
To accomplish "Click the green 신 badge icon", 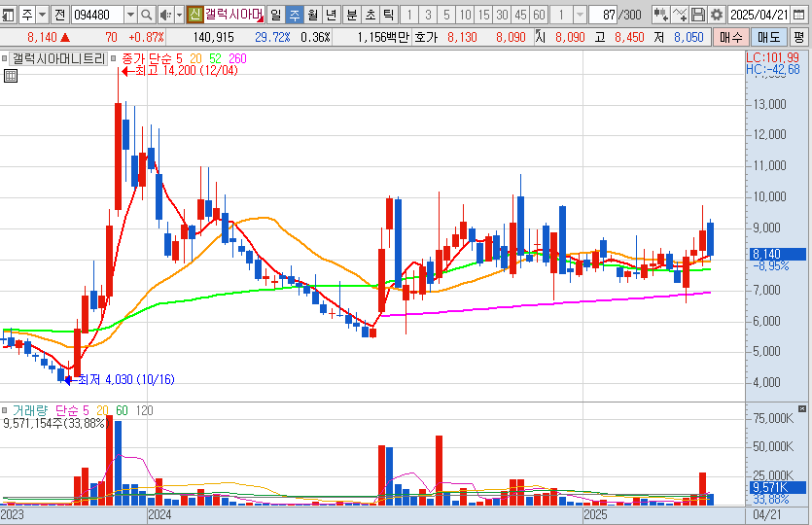I will point(194,15).
